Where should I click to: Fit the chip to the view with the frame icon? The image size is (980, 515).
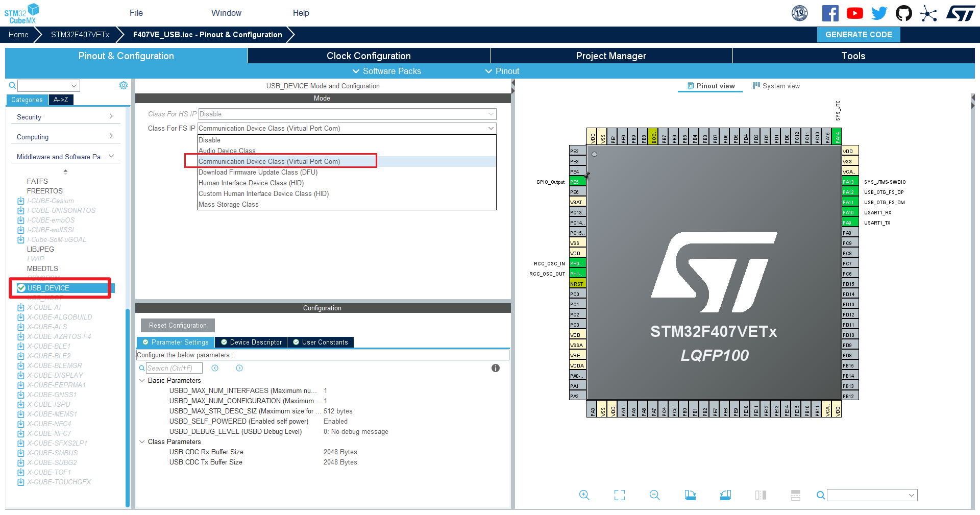pyautogui.click(x=619, y=495)
